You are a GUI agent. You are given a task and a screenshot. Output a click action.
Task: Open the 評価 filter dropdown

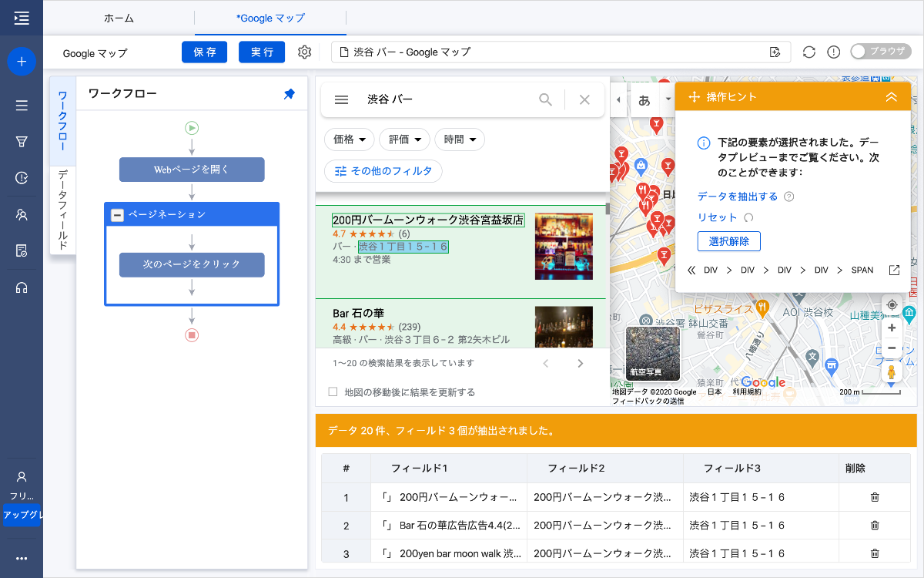point(405,139)
